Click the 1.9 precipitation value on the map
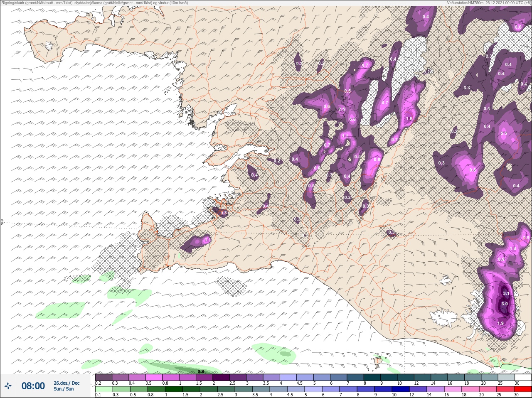 (x=500, y=323)
